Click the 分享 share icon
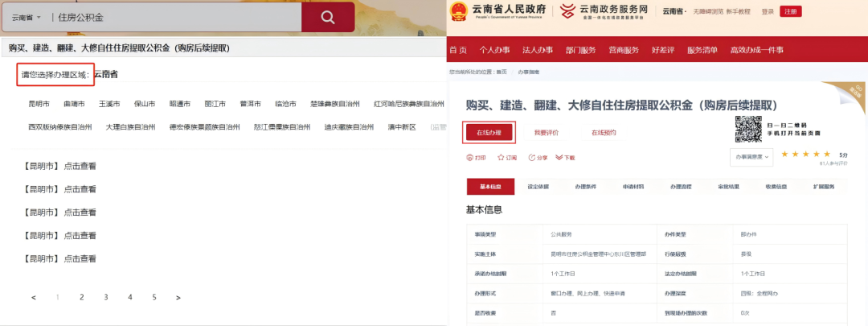 (531, 158)
